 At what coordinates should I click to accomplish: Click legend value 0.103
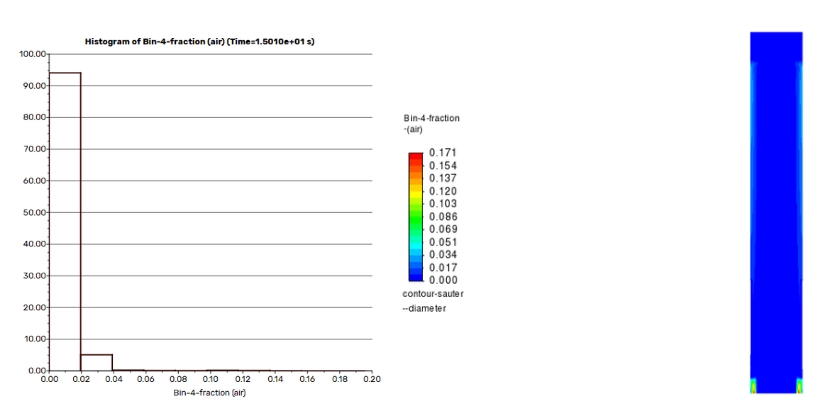click(443, 204)
